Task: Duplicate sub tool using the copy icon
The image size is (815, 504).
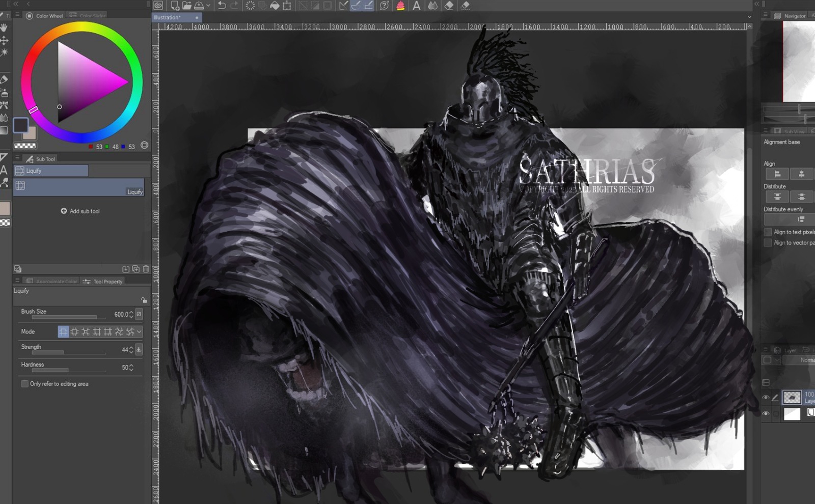Action: pyautogui.click(x=136, y=269)
